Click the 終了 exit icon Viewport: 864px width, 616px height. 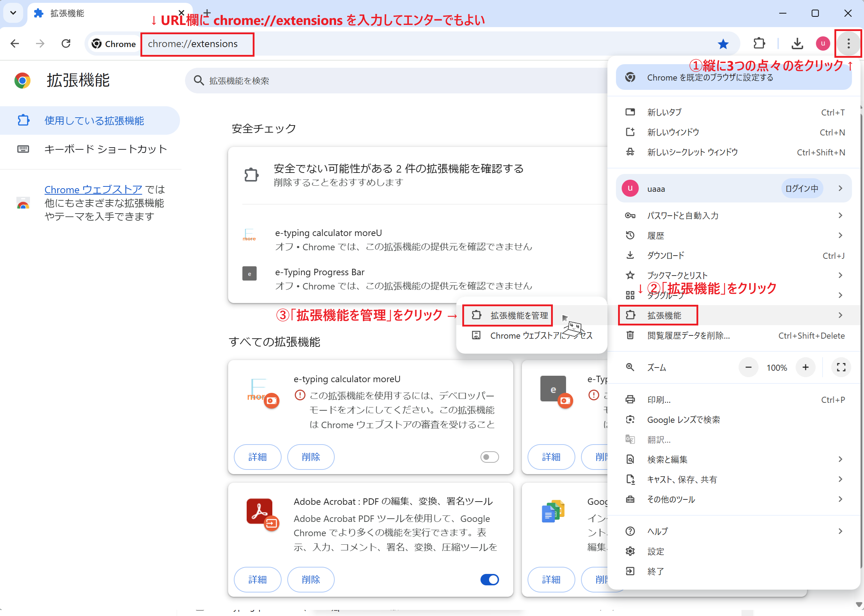[x=630, y=571]
